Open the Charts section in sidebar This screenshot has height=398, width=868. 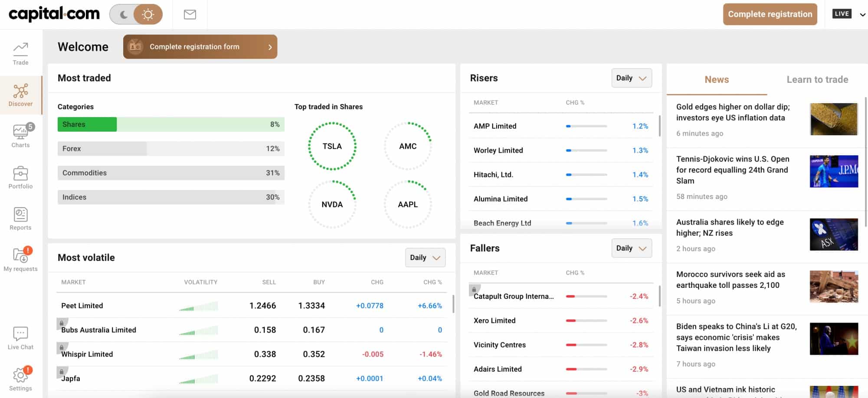20,136
